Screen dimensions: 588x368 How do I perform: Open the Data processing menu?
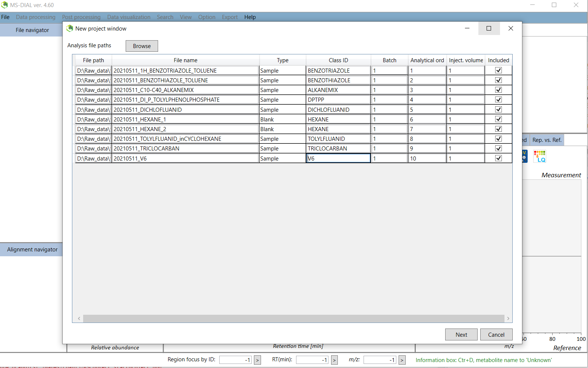tap(35, 17)
